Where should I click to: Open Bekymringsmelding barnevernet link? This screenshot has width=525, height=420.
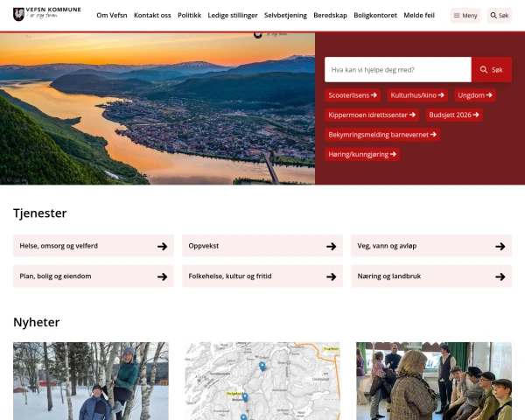coord(382,135)
